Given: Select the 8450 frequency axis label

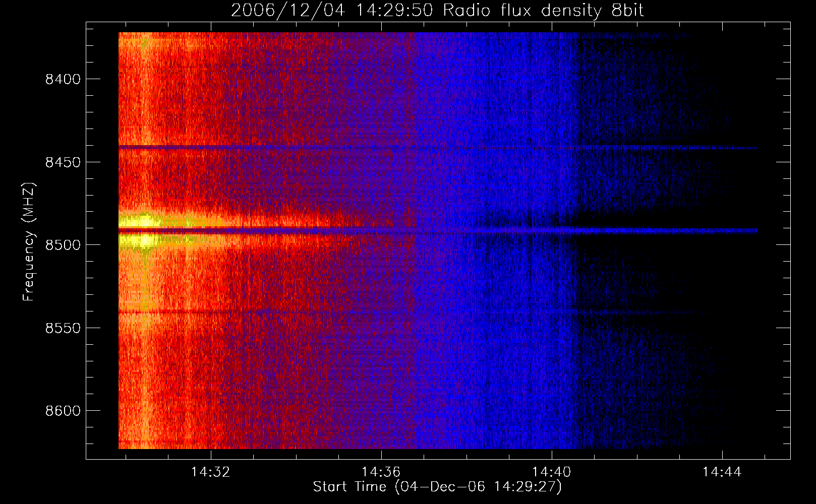Looking at the screenshot, I should click(63, 162).
